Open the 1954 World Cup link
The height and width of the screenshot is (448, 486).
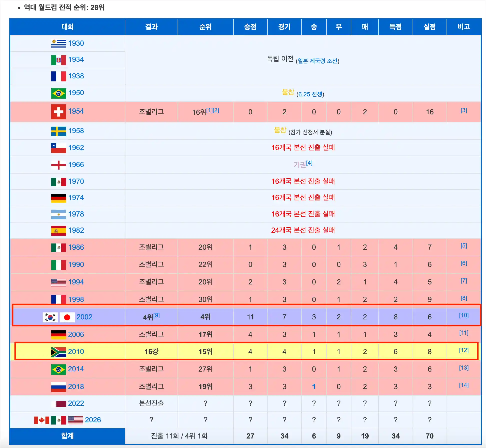click(76, 111)
